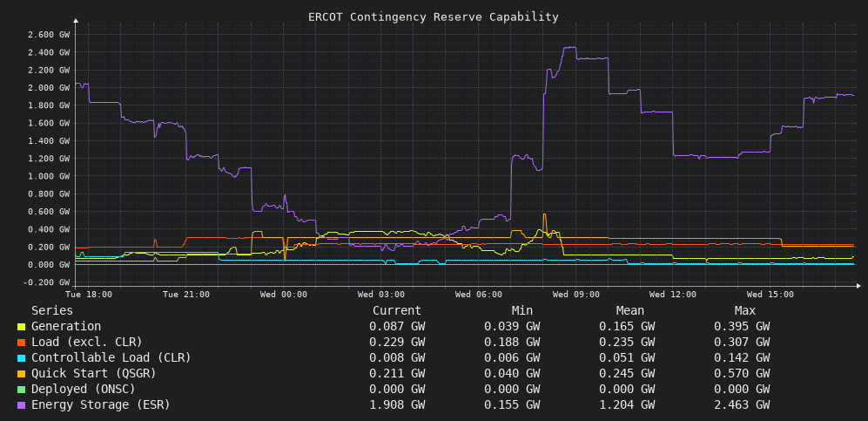Screen dimensions: 868x421
Task: Click the purple Energy Storage legend swatch
Action: 21,405
